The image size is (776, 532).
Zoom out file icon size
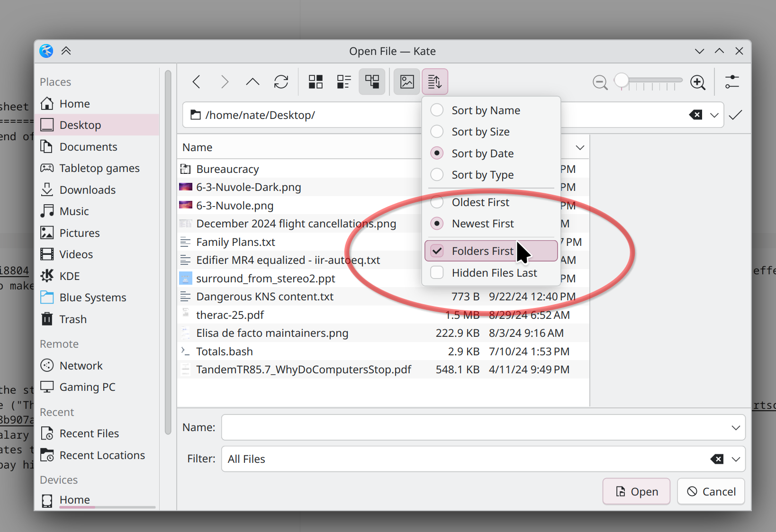coord(600,82)
